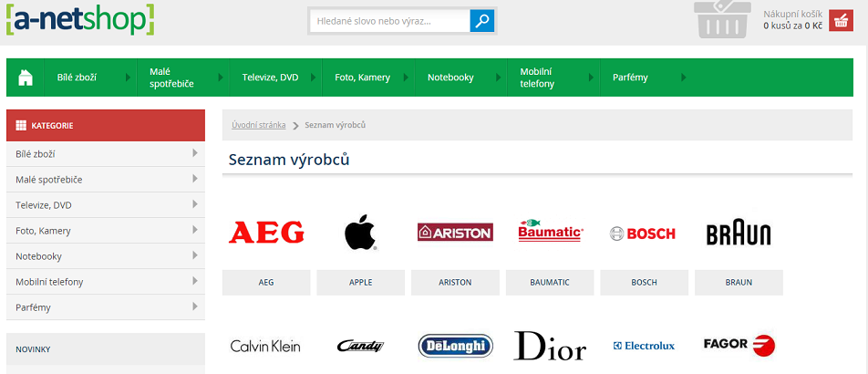Click the Fagor brand logo

739,345
